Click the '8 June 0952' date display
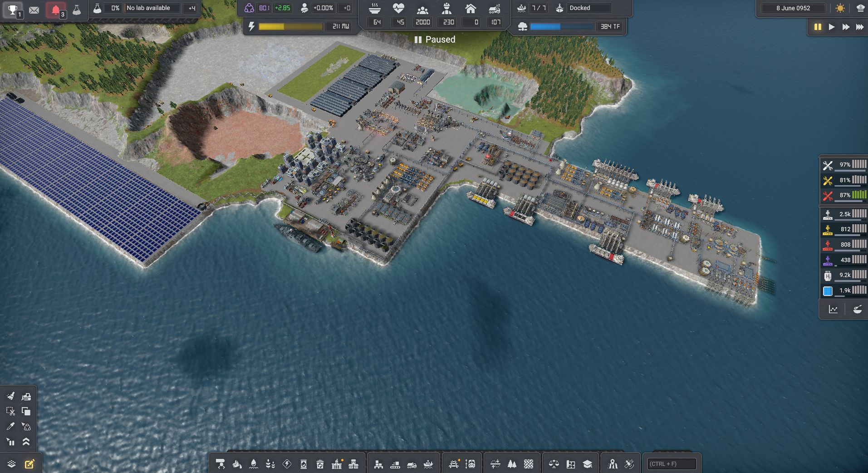The image size is (868, 473). (x=793, y=8)
